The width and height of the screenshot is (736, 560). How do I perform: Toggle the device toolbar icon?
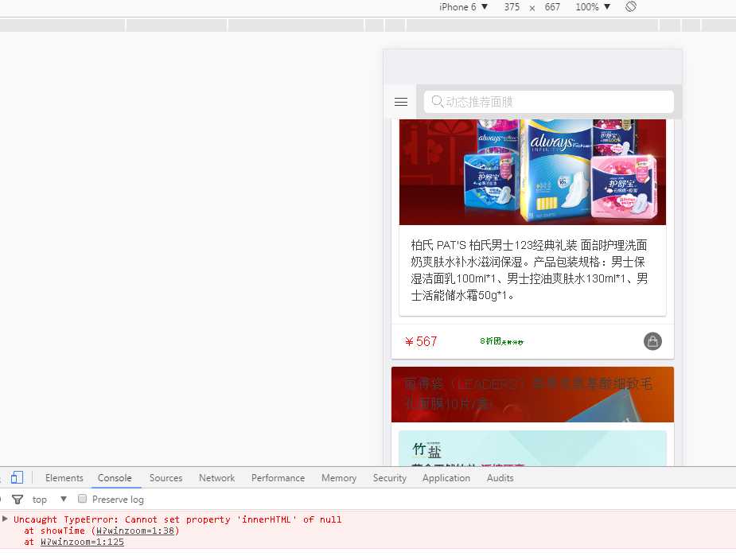click(17, 477)
